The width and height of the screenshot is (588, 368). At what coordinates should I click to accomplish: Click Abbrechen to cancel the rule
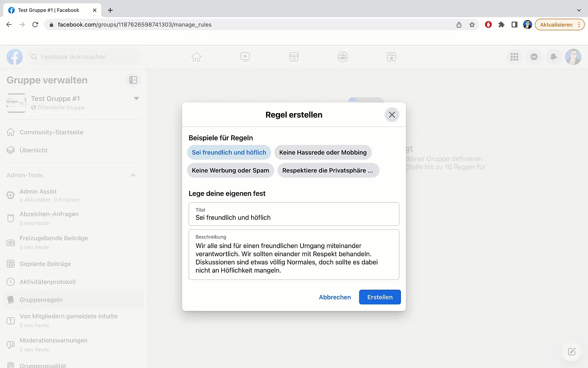point(335,297)
